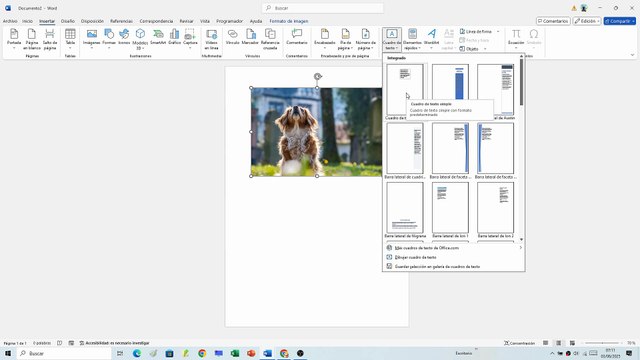Select the Barra lateral de Ion 1 thumbnail
The width and height of the screenshot is (640, 360).
pyautogui.click(x=450, y=207)
